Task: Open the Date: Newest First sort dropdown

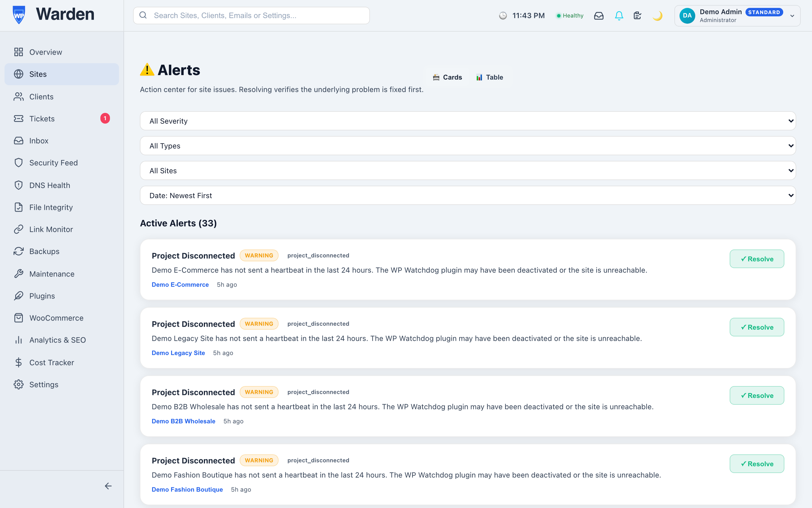Action: (468, 196)
